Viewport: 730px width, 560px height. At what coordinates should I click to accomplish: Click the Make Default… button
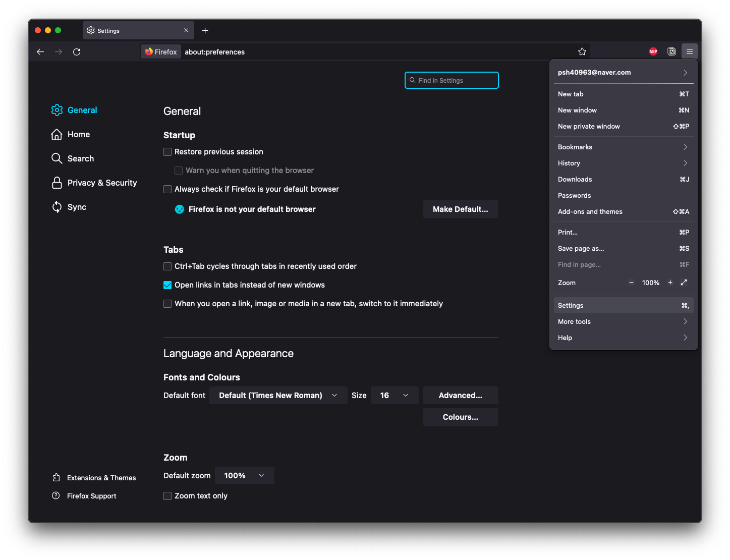click(461, 209)
